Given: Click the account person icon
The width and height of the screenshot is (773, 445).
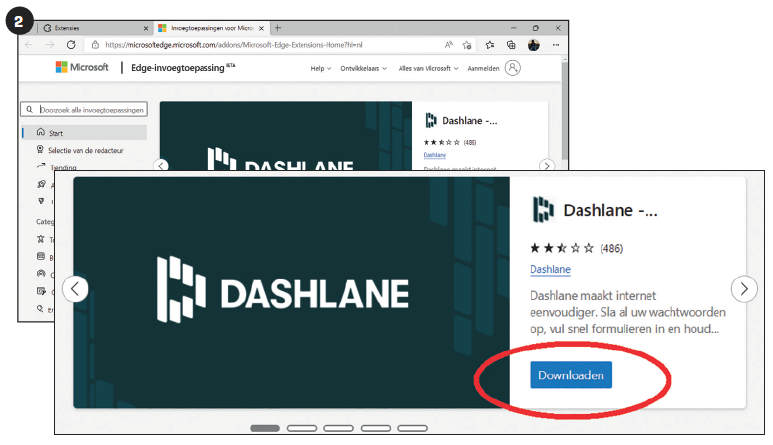Looking at the screenshot, I should tap(513, 68).
